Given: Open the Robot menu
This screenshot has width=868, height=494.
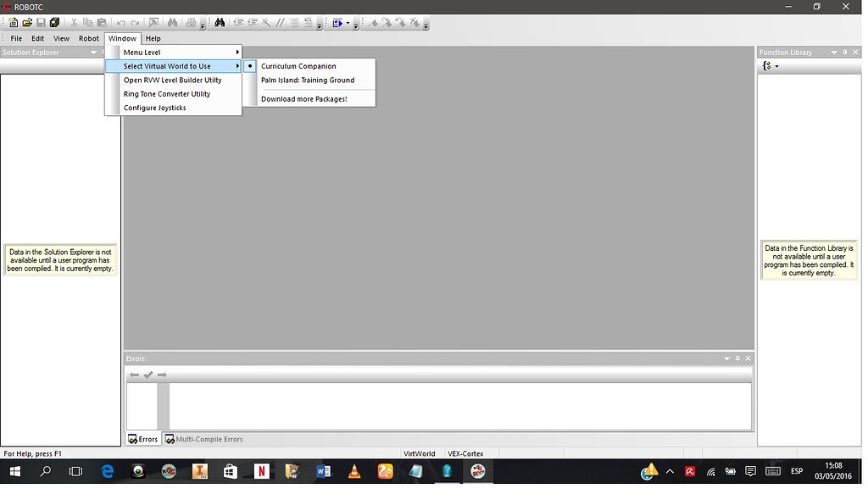Looking at the screenshot, I should [x=89, y=38].
